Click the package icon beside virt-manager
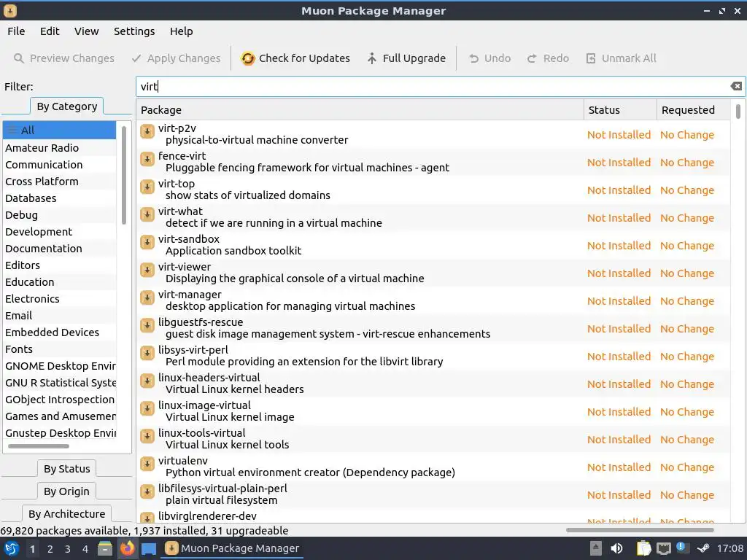The height and width of the screenshot is (560, 747). point(147,297)
